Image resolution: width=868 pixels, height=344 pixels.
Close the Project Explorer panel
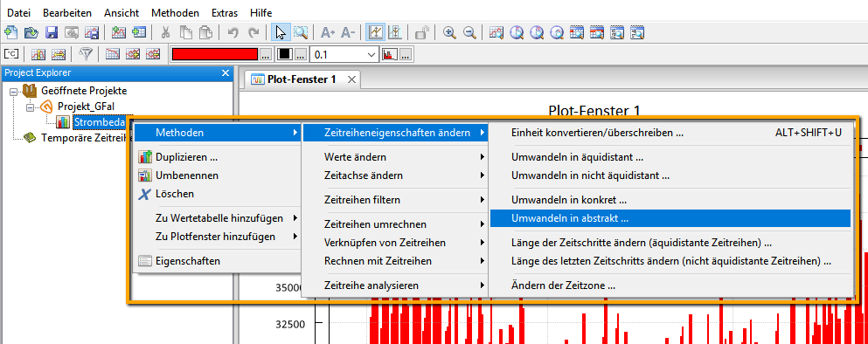tap(226, 73)
